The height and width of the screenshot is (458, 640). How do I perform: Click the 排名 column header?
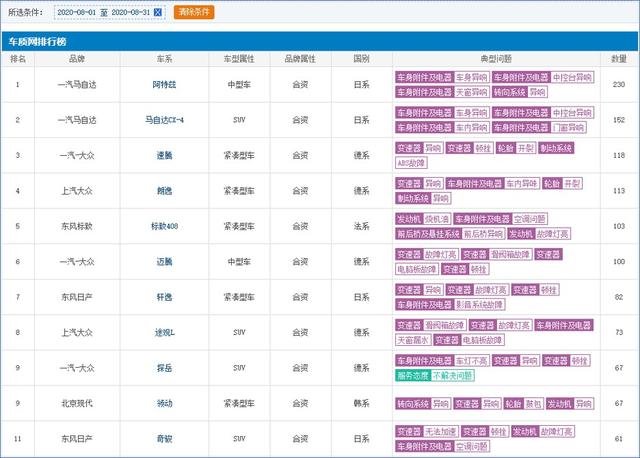click(x=18, y=59)
